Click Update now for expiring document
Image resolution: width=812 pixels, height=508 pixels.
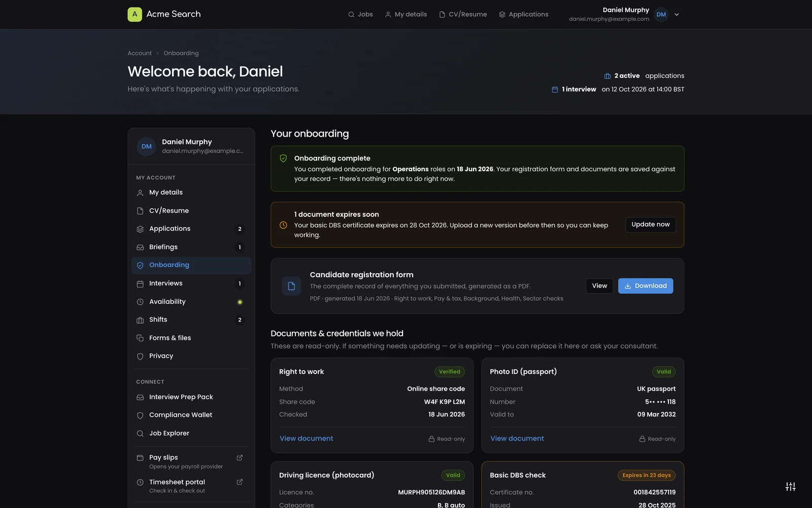click(x=650, y=225)
